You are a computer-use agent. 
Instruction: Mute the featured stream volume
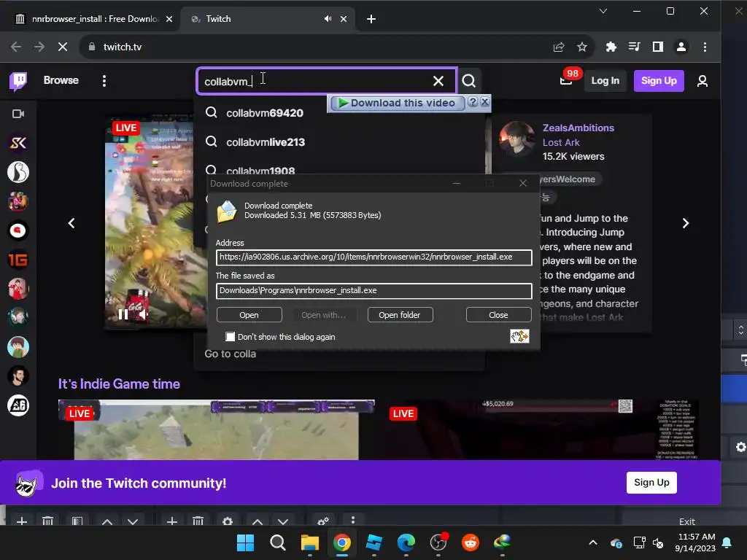point(144,314)
